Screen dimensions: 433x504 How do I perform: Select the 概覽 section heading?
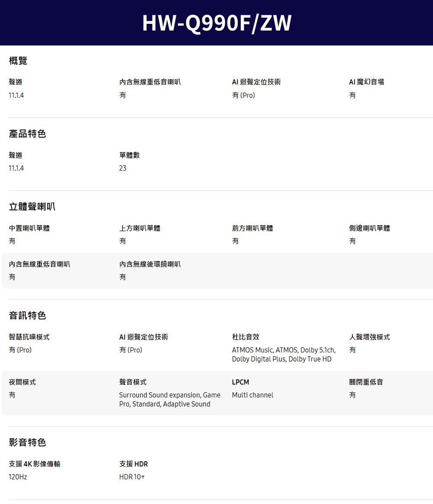(x=18, y=61)
